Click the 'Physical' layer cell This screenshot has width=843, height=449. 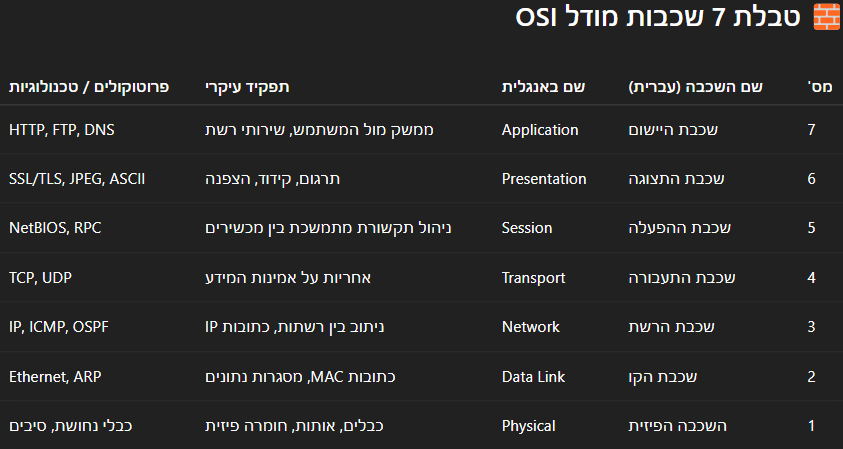coord(528,426)
